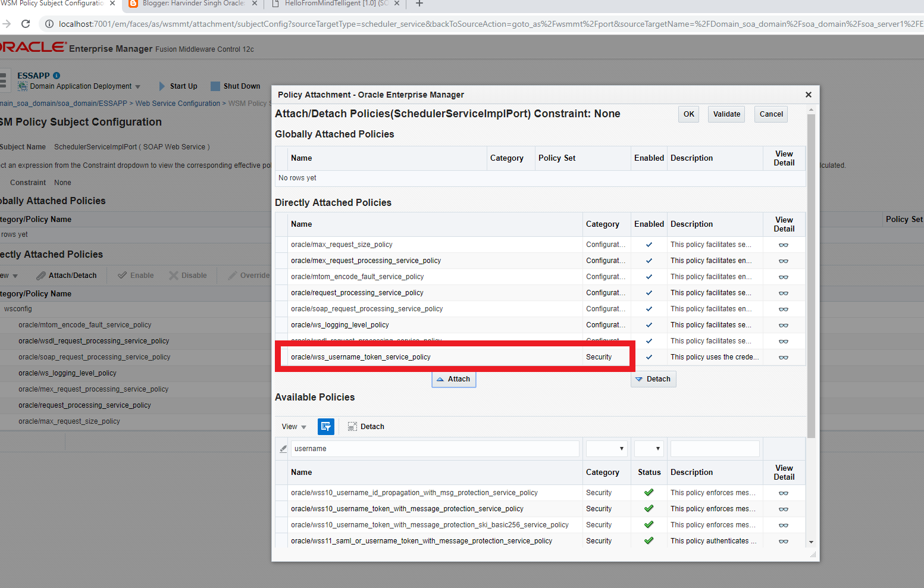The width and height of the screenshot is (924, 588).
Task: Toggle Query By Example filter icon
Action: [x=325, y=426]
